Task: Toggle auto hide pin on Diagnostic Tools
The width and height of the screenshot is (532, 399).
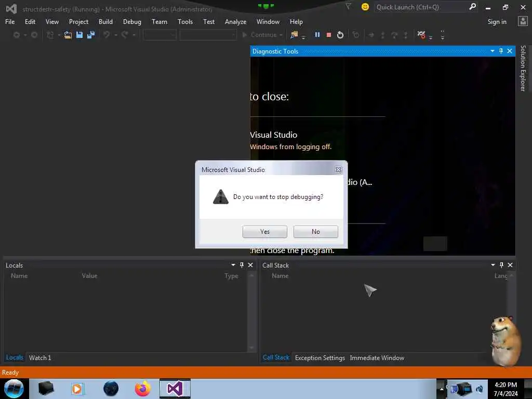Action: 501,51
